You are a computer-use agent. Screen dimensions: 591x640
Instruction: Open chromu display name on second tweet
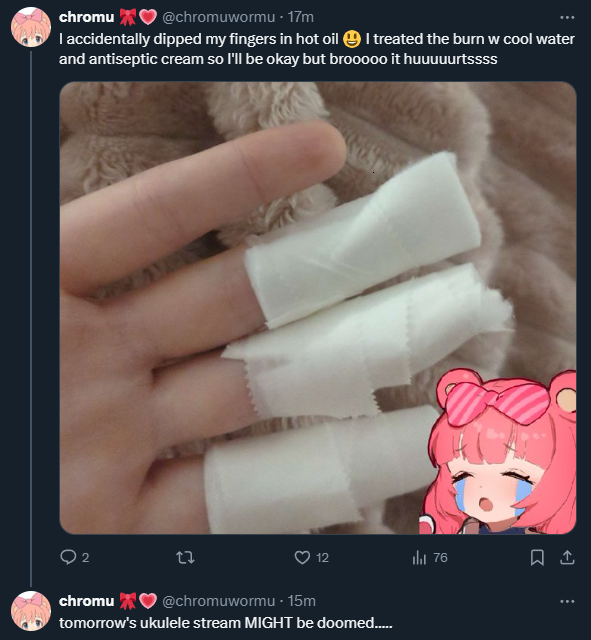coord(87,601)
